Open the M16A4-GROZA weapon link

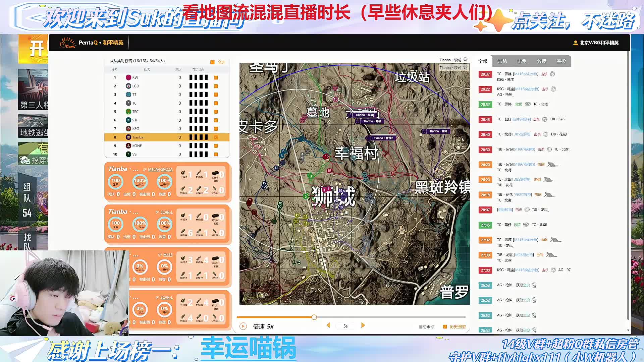click(x=160, y=170)
